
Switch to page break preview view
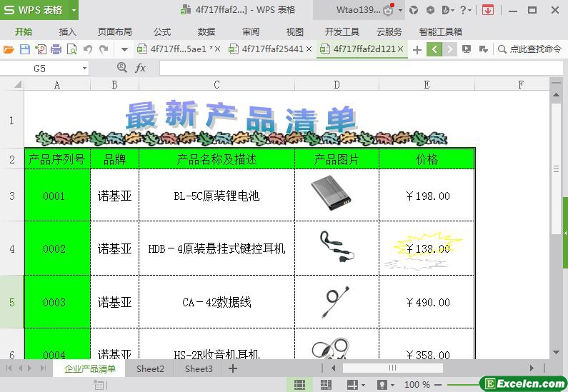coord(326,384)
